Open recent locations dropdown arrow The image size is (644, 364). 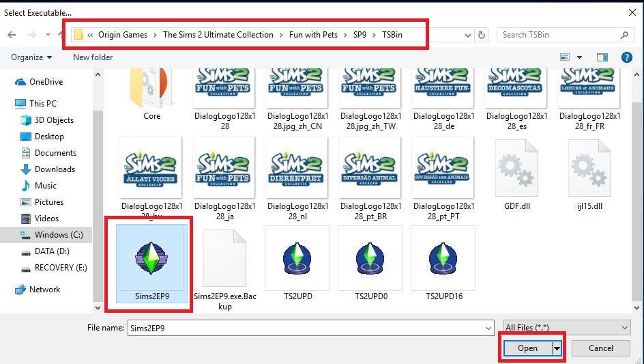coord(48,35)
